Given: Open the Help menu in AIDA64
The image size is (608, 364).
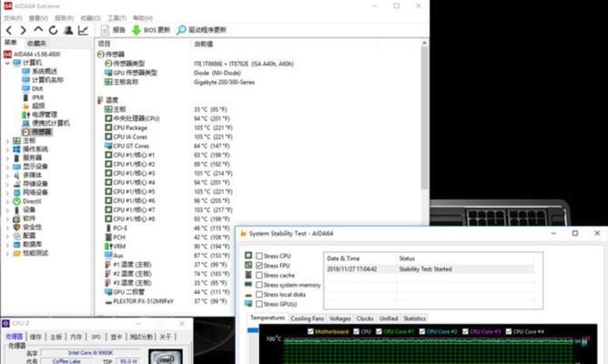Looking at the screenshot, I should coord(143,18).
